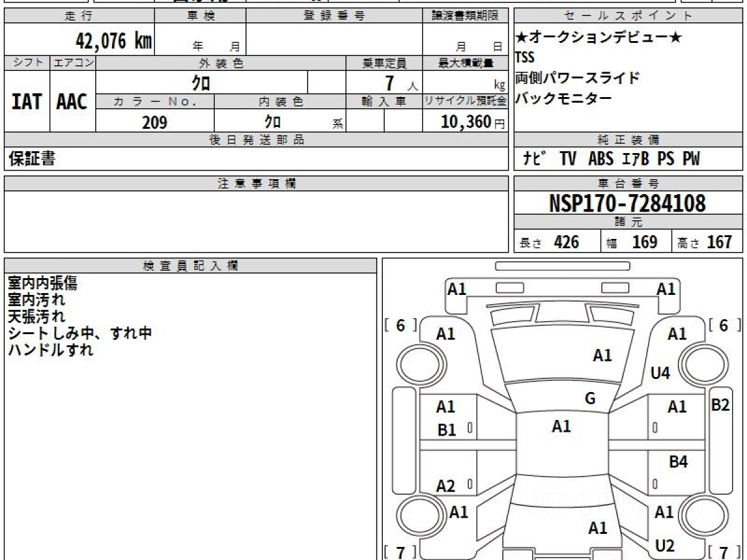
Task: Click the B2 mark beside right door
Action: (x=720, y=404)
